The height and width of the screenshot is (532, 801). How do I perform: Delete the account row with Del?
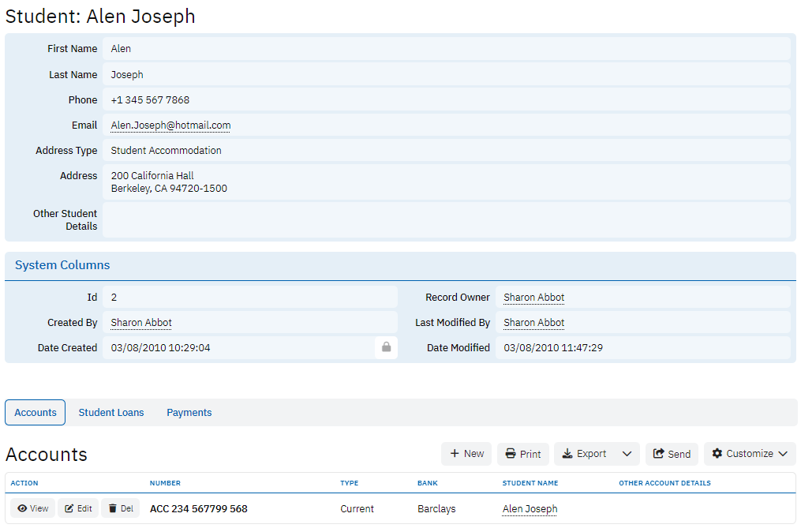(x=121, y=509)
